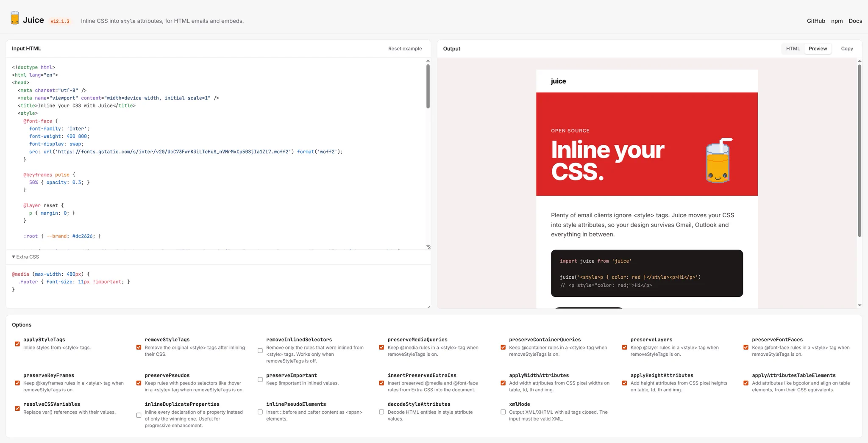Click the Input HTML resize handle
868x443 pixels.
pyautogui.click(x=428, y=247)
